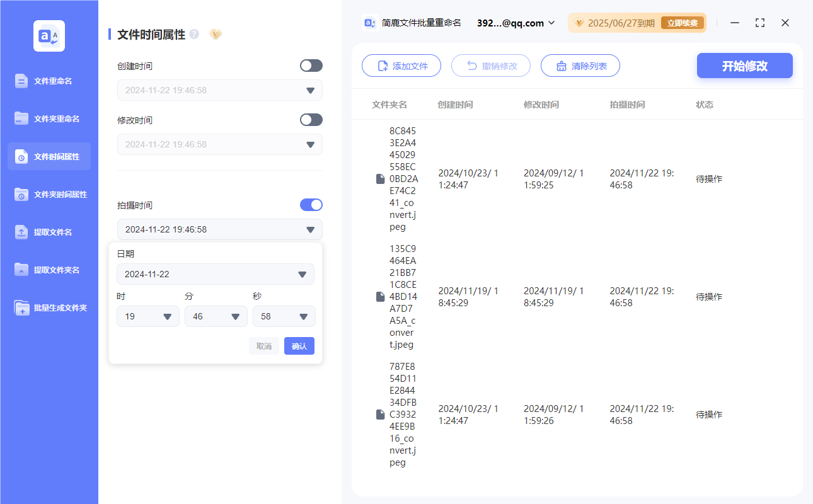Image resolution: width=813 pixels, height=504 pixels.
Task: Switch to 文件夹时间属性 tool
Action: coord(49,194)
